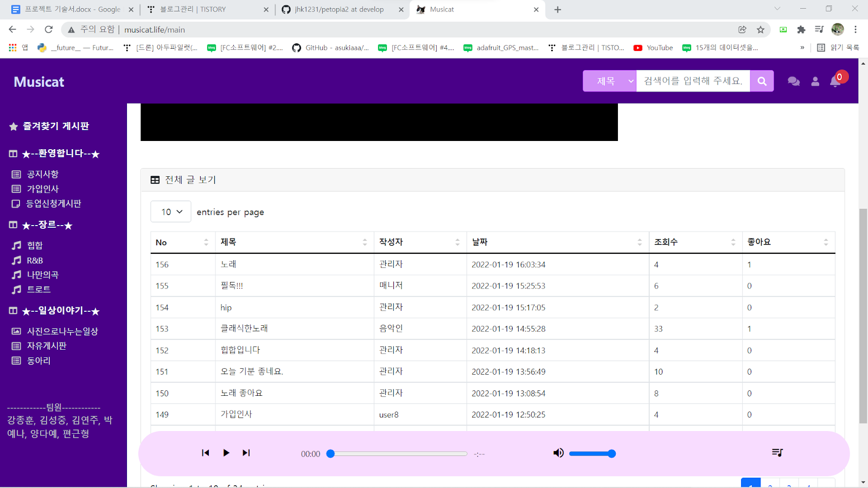Click the Musicat logo
Image resolution: width=868 pixels, height=488 pixels.
point(39,82)
